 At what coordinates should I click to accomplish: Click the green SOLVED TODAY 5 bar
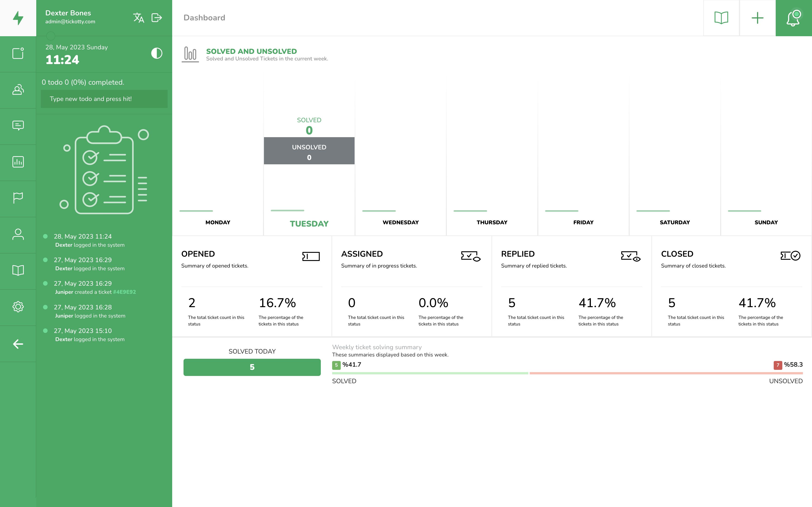click(252, 367)
